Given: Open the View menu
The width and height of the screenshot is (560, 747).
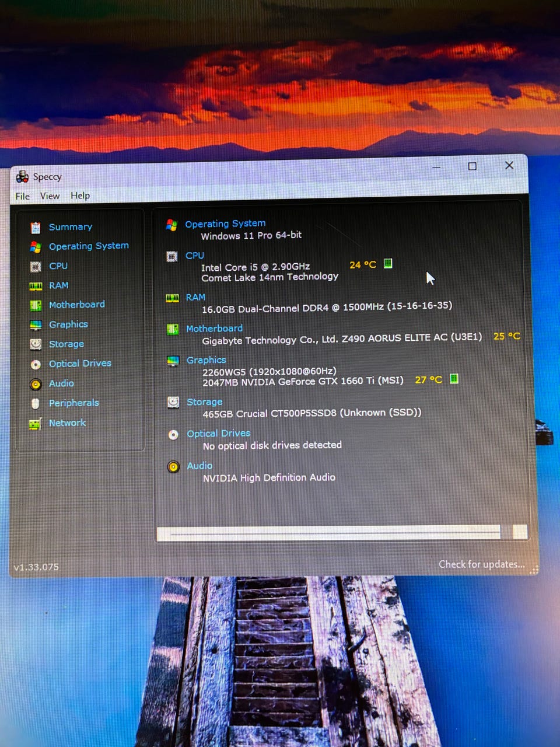Looking at the screenshot, I should 50,196.
